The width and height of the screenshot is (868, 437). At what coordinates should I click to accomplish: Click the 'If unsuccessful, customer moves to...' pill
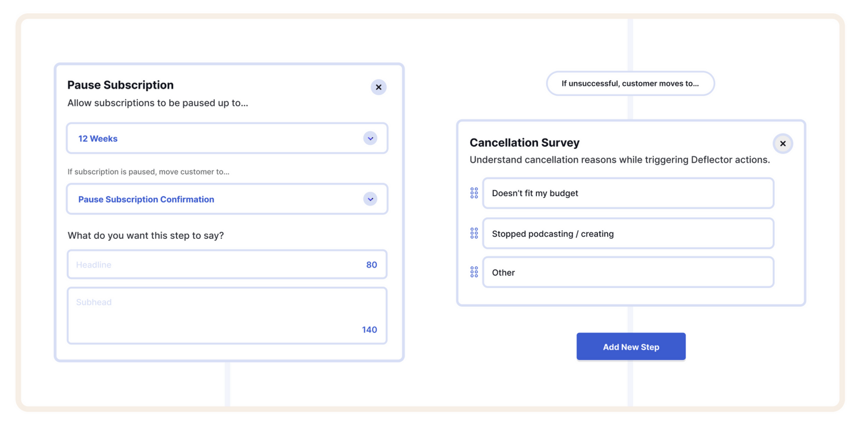631,83
